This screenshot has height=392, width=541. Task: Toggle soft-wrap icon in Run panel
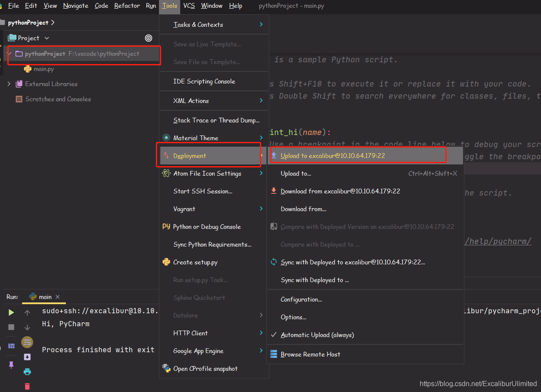point(27,342)
